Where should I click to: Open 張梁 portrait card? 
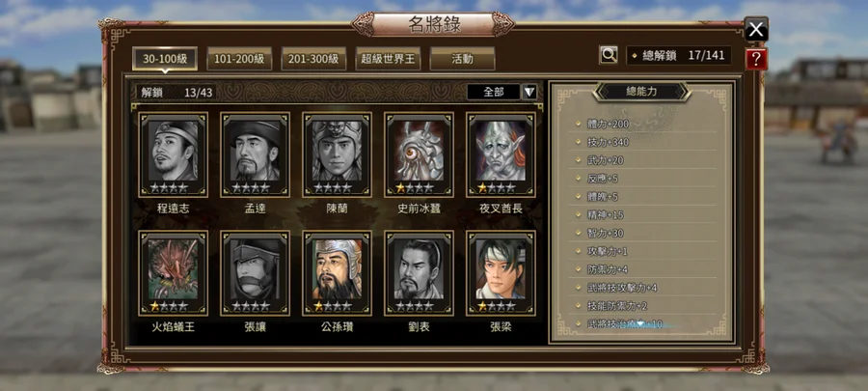tap(501, 273)
